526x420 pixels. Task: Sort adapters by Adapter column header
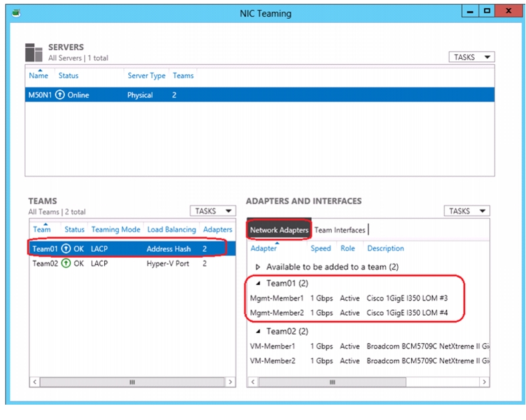[x=264, y=248]
